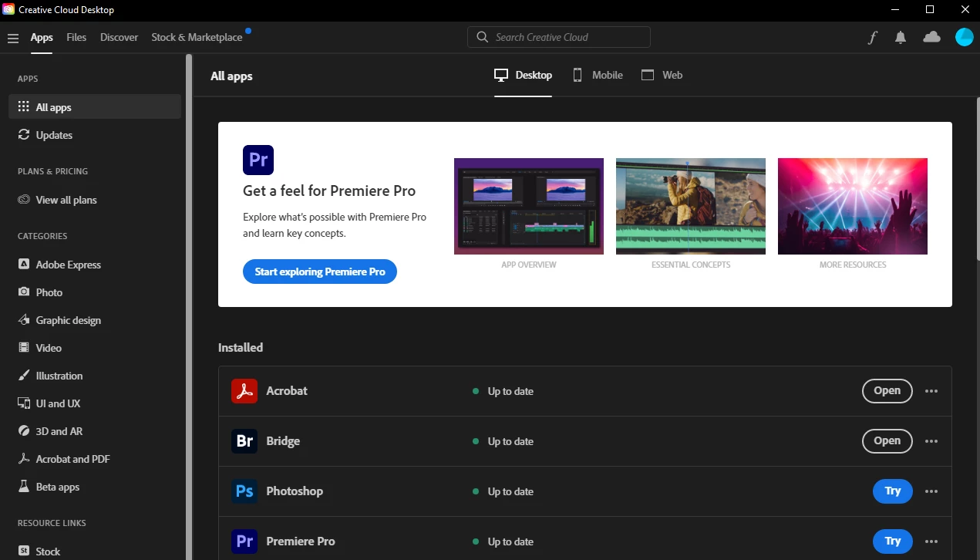Click the Acrobat app icon
The image size is (980, 560).
tap(244, 391)
